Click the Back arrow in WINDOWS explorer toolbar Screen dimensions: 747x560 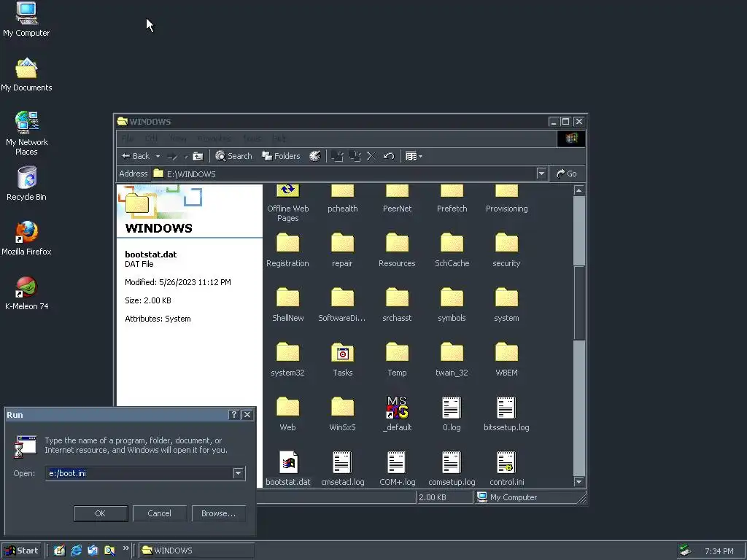pos(136,156)
